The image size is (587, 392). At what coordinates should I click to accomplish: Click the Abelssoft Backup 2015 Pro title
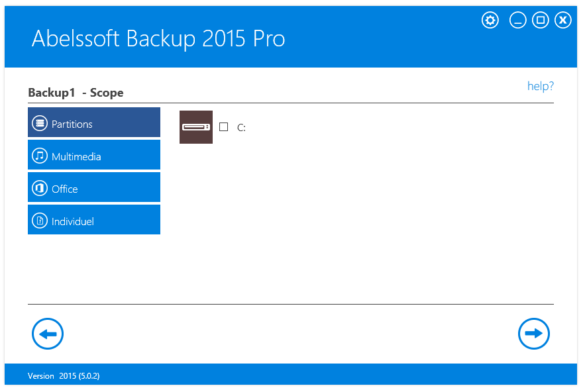point(158,39)
